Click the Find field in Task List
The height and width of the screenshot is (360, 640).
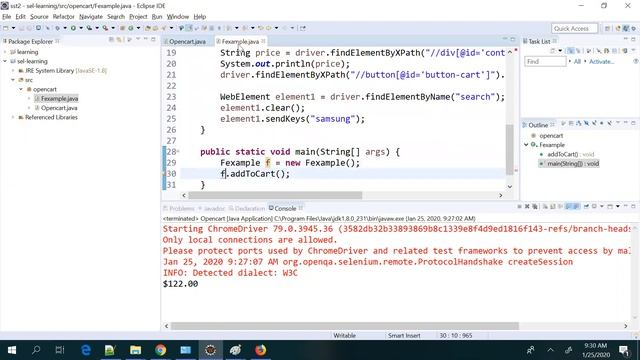(x=545, y=62)
